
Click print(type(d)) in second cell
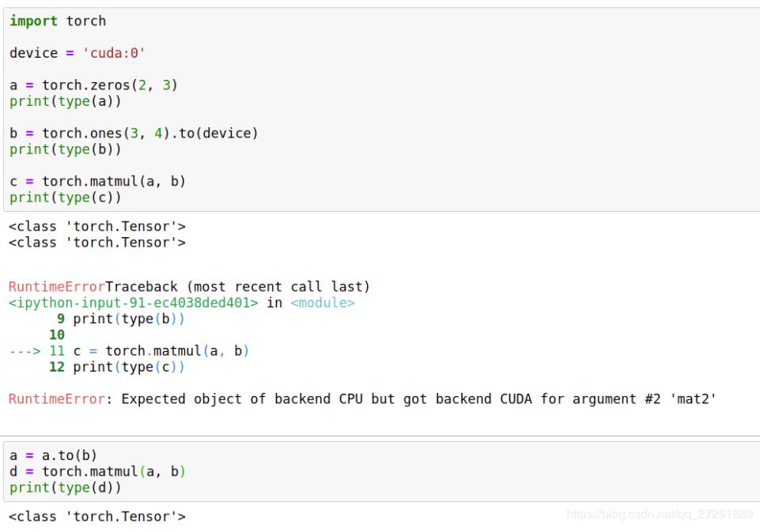pyautogui.click(x=66, y=488)
